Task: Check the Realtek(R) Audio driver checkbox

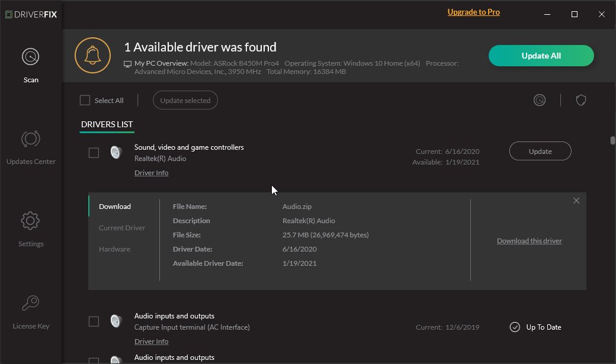Action: [x=94, y=152]
